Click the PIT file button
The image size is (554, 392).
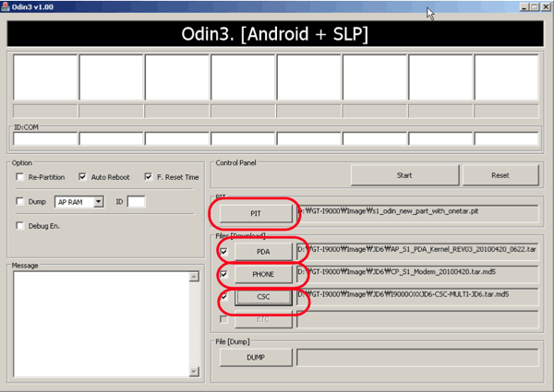(x=256, y=213)
